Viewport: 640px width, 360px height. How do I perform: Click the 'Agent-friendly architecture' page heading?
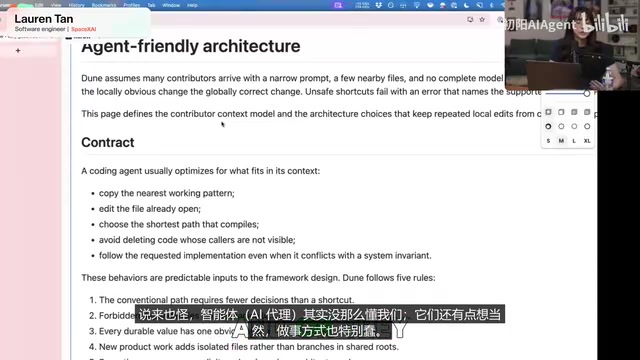[191, 46]
